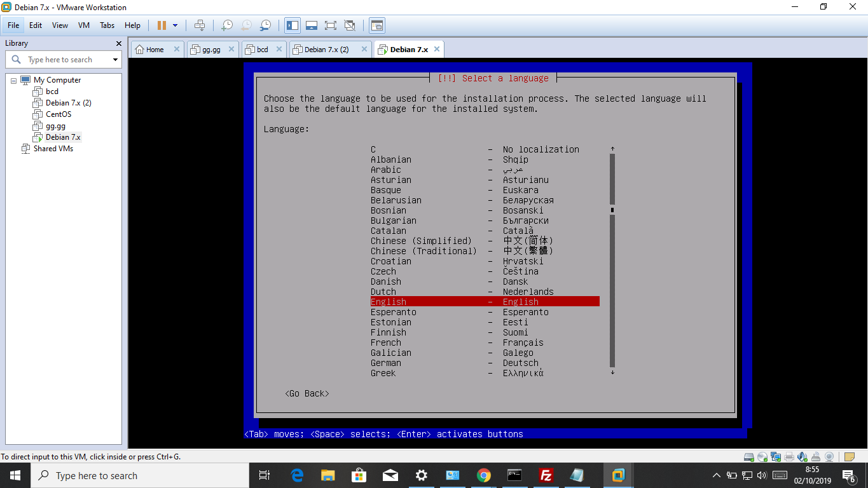Image resolution: width=868 pixels, height=488 pixels.
Task: Close the Library panel
Action: tap(118, 43)
